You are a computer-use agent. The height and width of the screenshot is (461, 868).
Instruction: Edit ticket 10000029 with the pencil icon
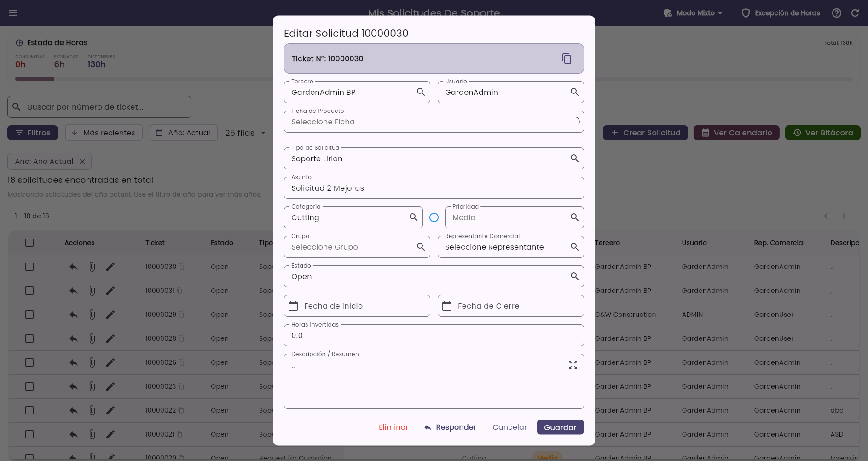pyautogui.click(x=110, y=315)
